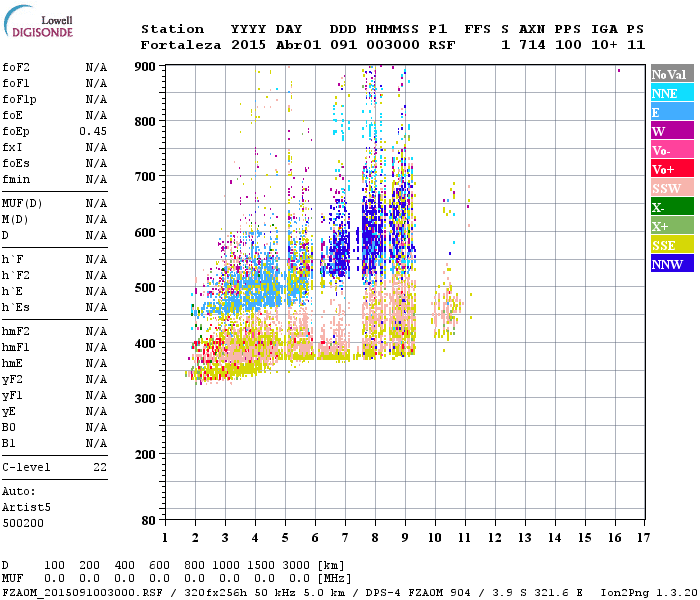
Task: Click the C-level value 22
Action: (x=100, y=467)
